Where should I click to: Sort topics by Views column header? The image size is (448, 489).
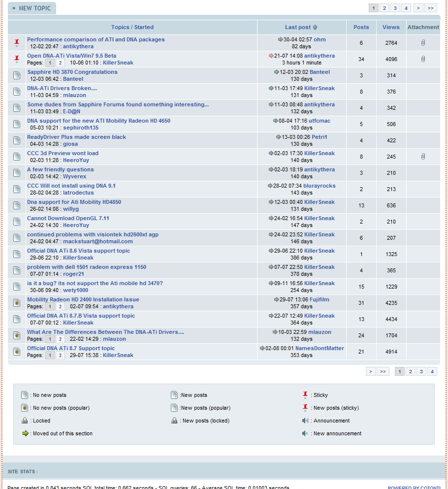click(x=391, y=27)
